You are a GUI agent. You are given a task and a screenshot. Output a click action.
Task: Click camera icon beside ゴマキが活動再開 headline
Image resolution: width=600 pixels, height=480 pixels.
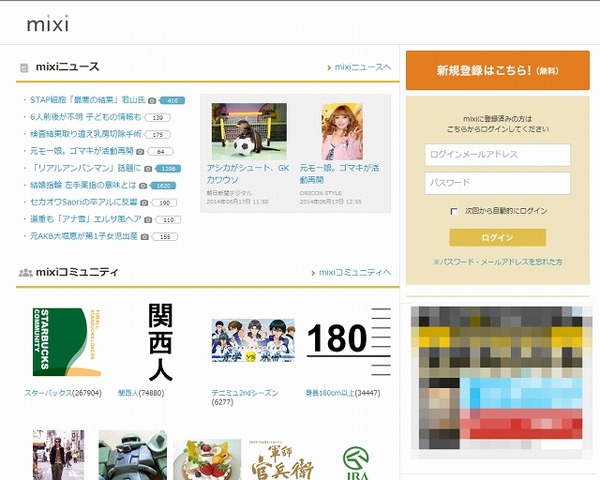pyautogui.click(x=140, y=152)
